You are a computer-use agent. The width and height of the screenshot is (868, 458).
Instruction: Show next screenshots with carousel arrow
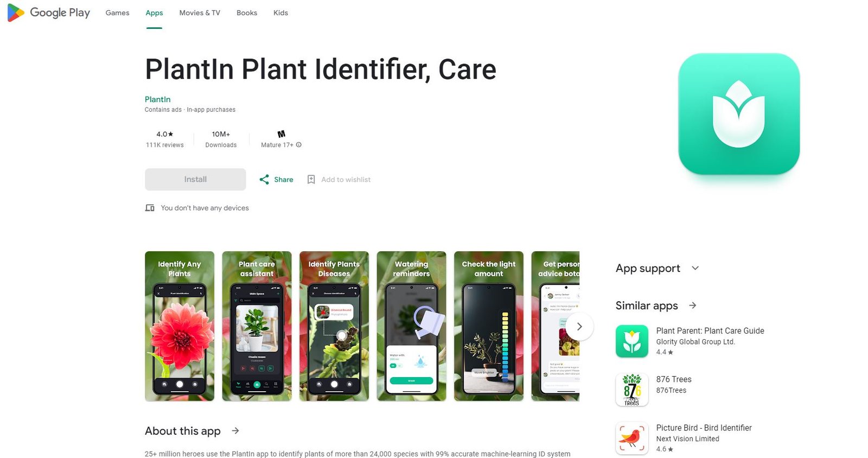(579, 326)
